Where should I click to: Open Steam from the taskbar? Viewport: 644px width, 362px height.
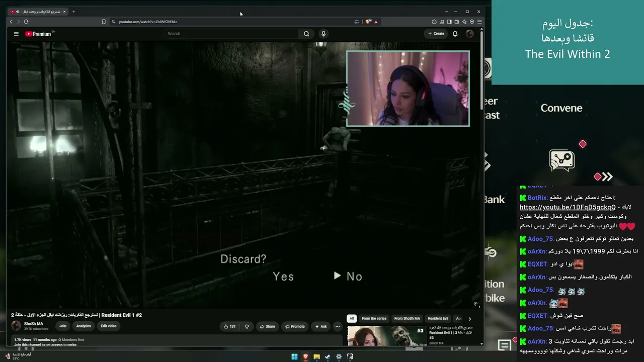[x=328, y=357]
